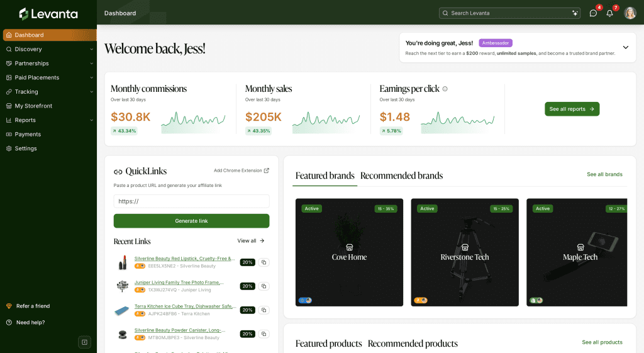Click the Earnings per click info icon
Screen dimensions: 644x353
(x=445, y=89)
